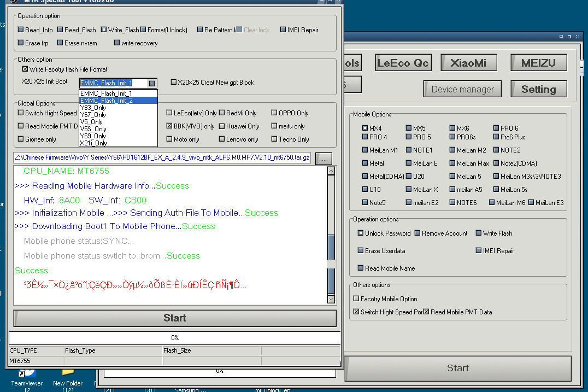Check MeiLan Max model

click(x=452, y=163)
